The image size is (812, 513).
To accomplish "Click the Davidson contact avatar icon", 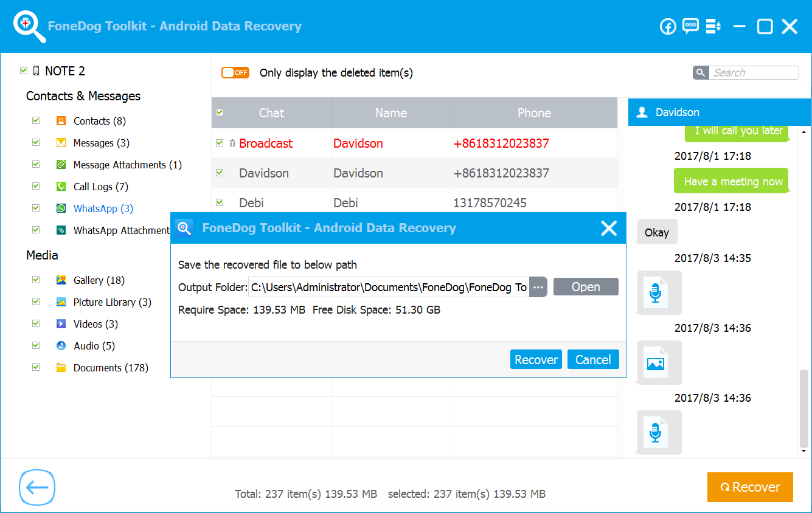I will [642, 112].
